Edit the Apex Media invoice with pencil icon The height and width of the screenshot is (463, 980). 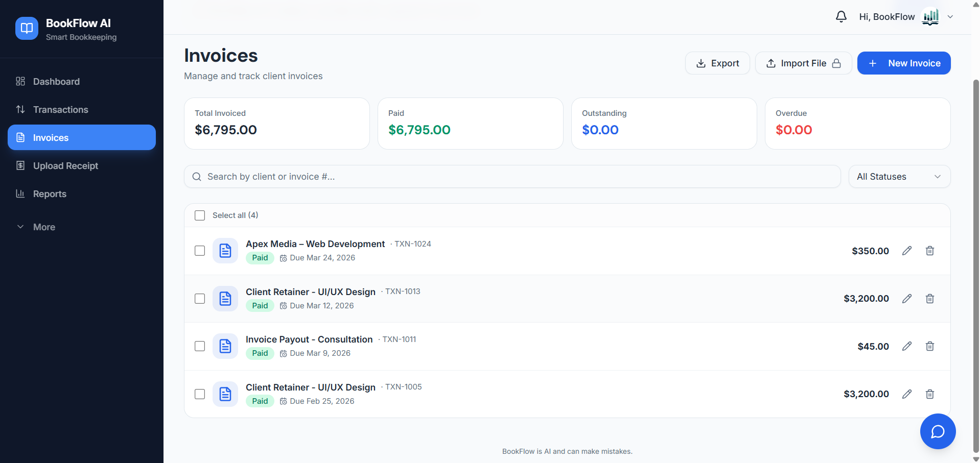coord(907,251)
